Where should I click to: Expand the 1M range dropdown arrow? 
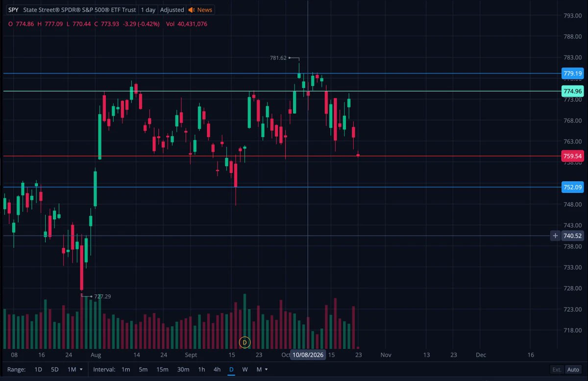click(x=81, y=370)
